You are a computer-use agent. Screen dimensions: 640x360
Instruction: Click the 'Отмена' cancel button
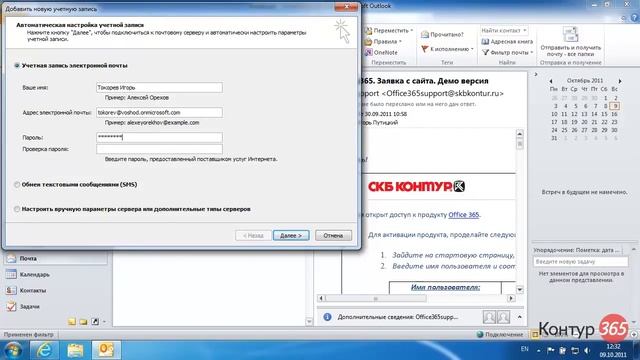(x=333, y=236)
